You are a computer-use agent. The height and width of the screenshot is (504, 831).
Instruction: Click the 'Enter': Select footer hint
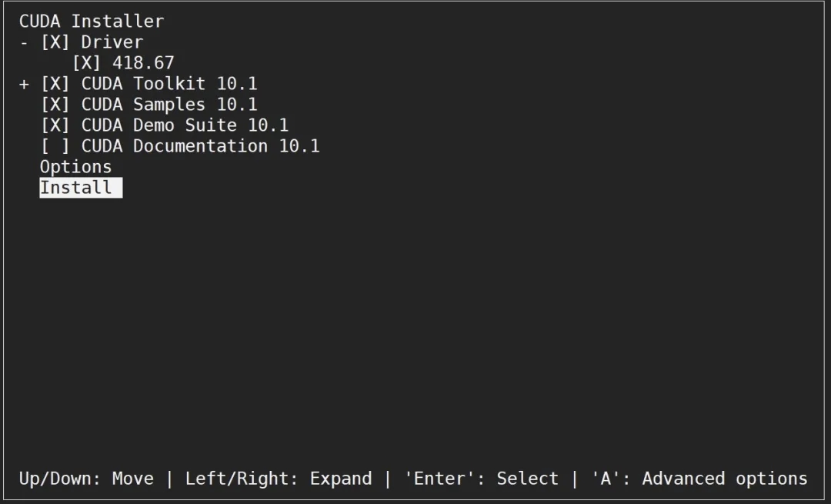(481, 479)
